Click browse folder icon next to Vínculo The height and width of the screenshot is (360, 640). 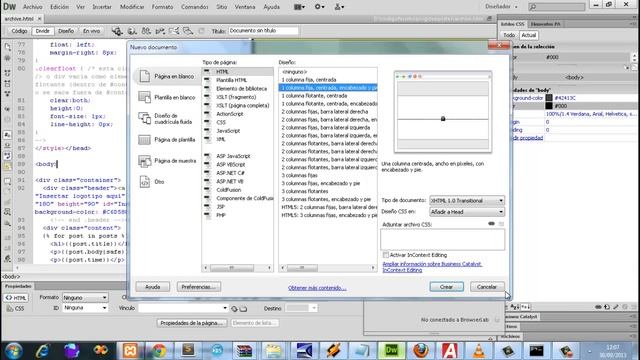(244, 309)
